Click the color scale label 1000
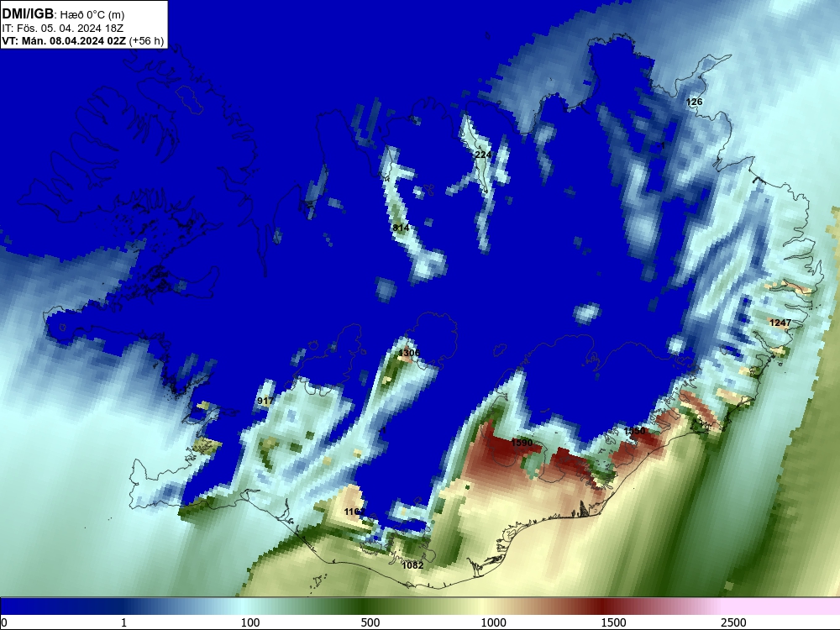The height and width of the screenshot is (630, 840). 493,622
